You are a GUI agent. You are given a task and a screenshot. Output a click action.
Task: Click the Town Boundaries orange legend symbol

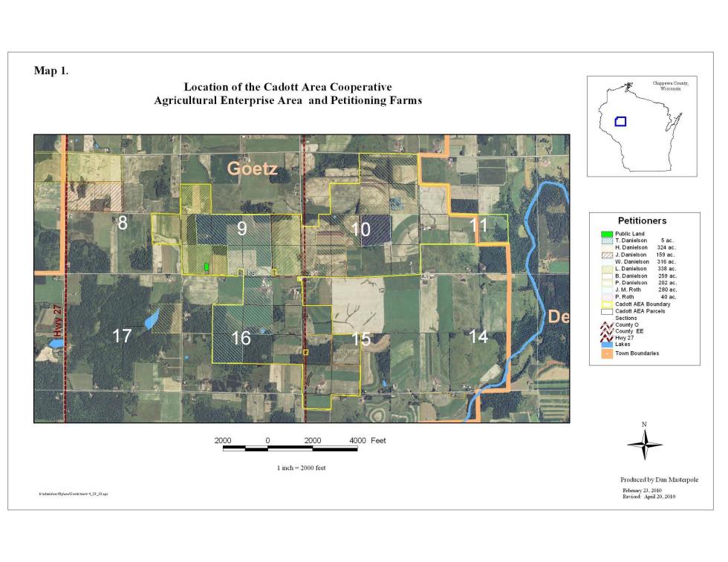[x=606, y=353]
